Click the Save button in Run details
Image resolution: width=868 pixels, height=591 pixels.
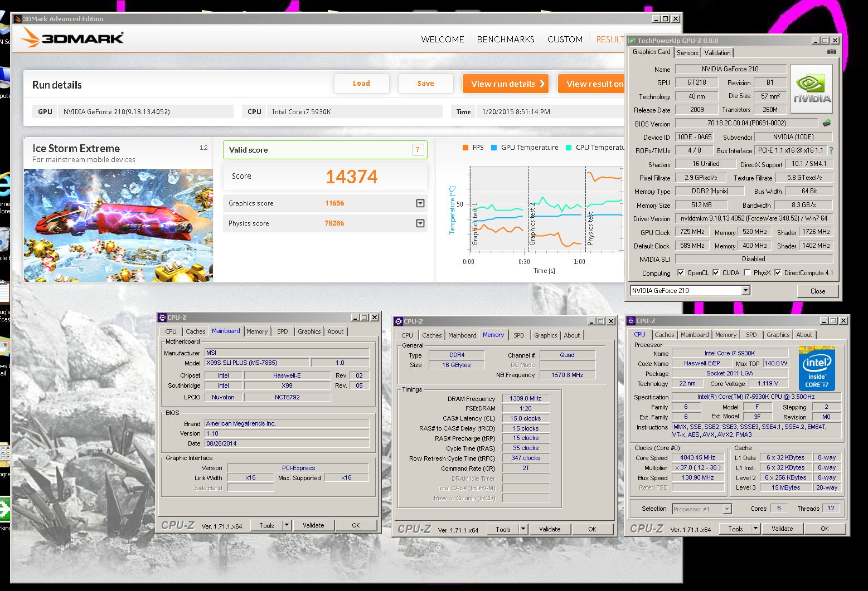tap(425, 84)
